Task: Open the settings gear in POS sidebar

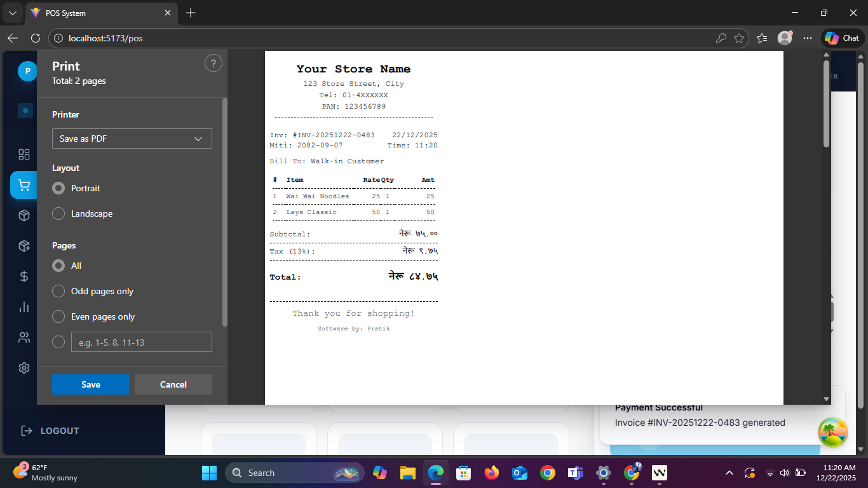Action: tap(24, 368)
